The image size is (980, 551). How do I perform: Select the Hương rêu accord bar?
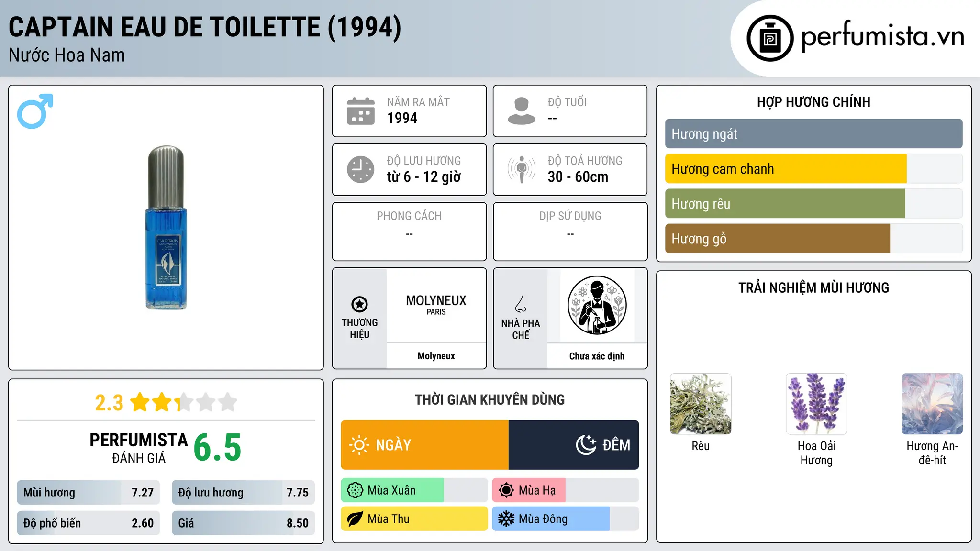point(813,204)
